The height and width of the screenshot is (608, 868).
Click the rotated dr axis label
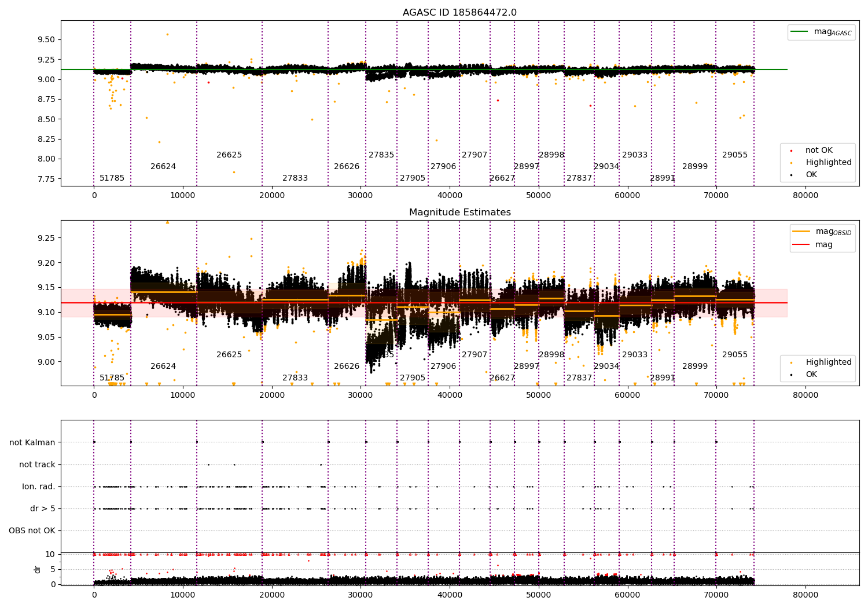[x=38, y=569]
